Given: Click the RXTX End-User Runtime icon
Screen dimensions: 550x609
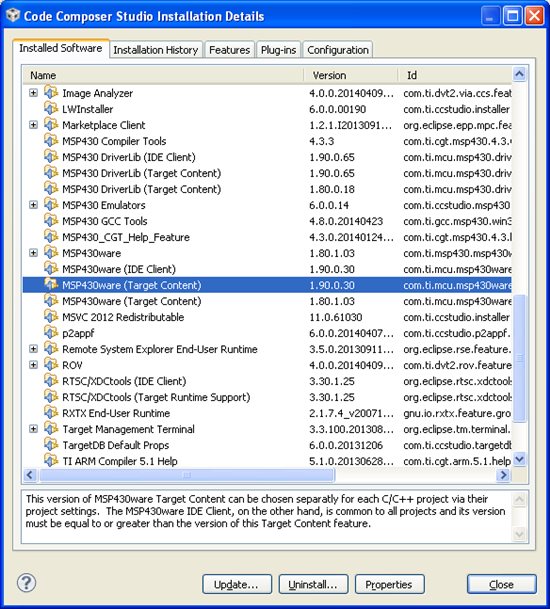Looking at the screenshot, I should pos(51,412).
